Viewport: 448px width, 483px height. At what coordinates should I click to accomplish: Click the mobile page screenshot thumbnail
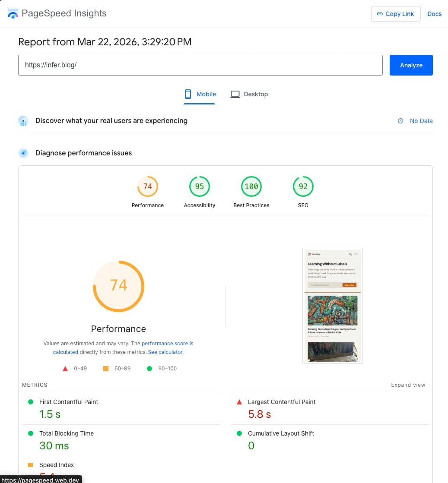(x=332, y=306)
